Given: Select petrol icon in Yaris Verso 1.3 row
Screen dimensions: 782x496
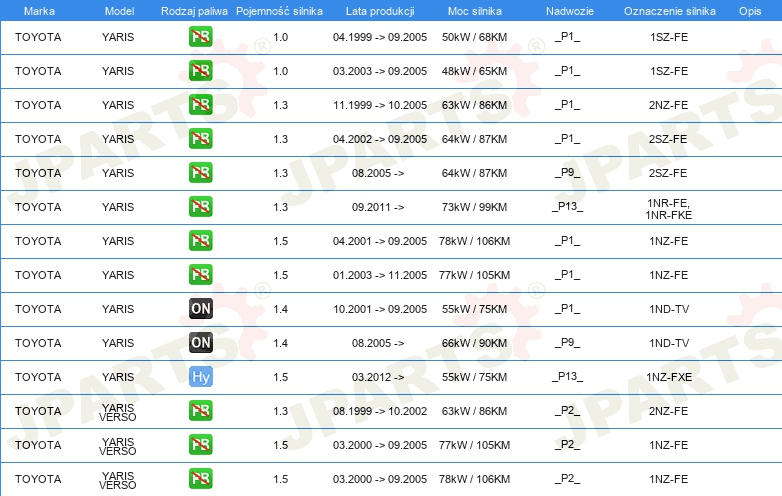Looking at the screenshot, I should pos(200,410).
